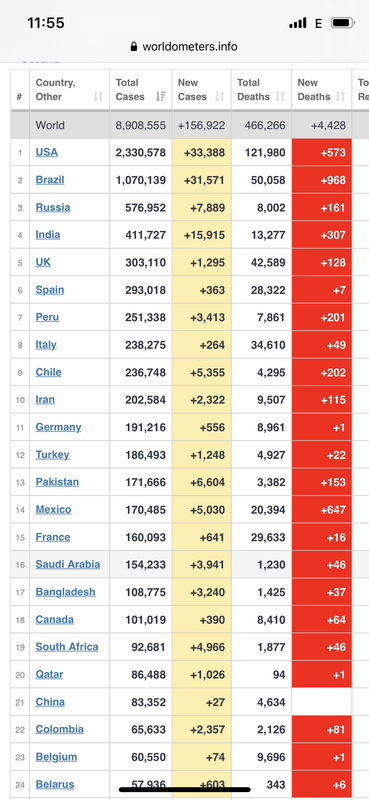Open the South Africa link

point(67,646)
